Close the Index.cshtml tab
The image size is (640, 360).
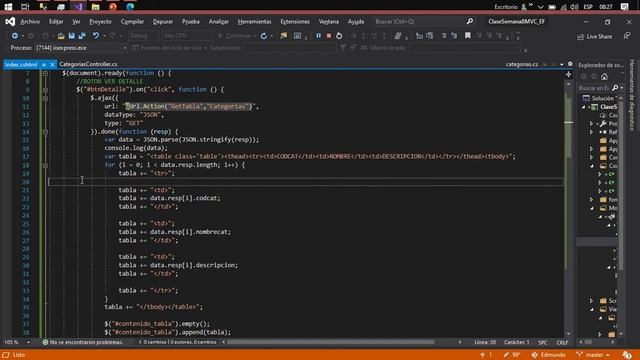(52, 64)
